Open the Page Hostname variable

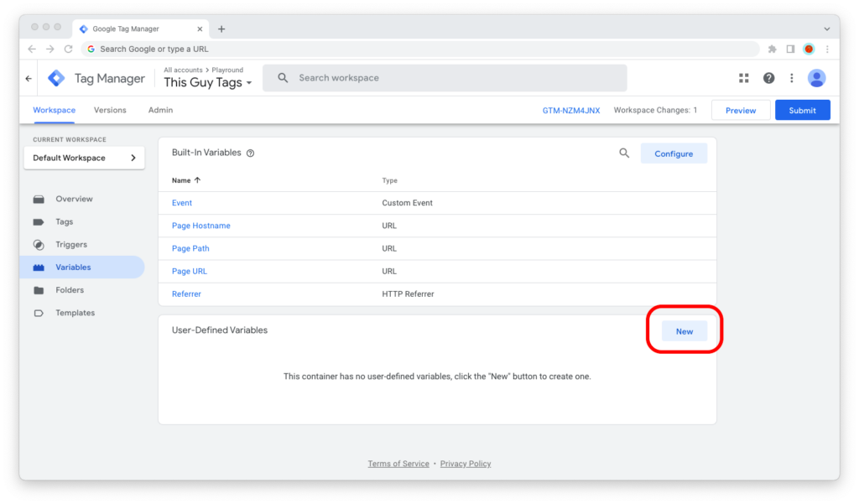[x=201, y=226]
